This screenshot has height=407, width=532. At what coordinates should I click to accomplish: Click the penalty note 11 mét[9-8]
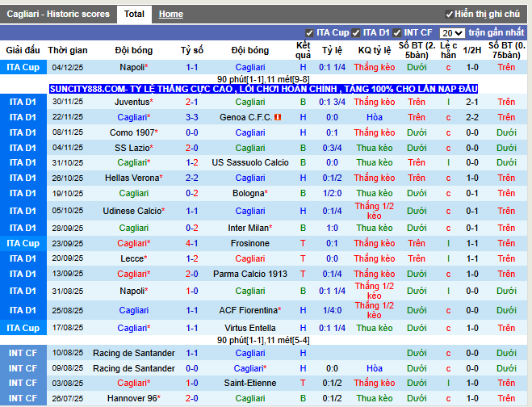click(x=288, y=79)
